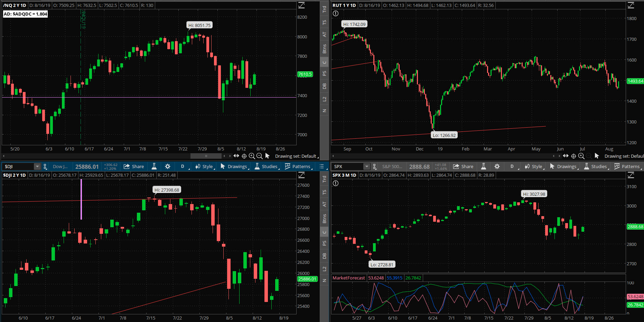Open PS side tab next to /NQ chart
The image size is (644, 322).
324,73
